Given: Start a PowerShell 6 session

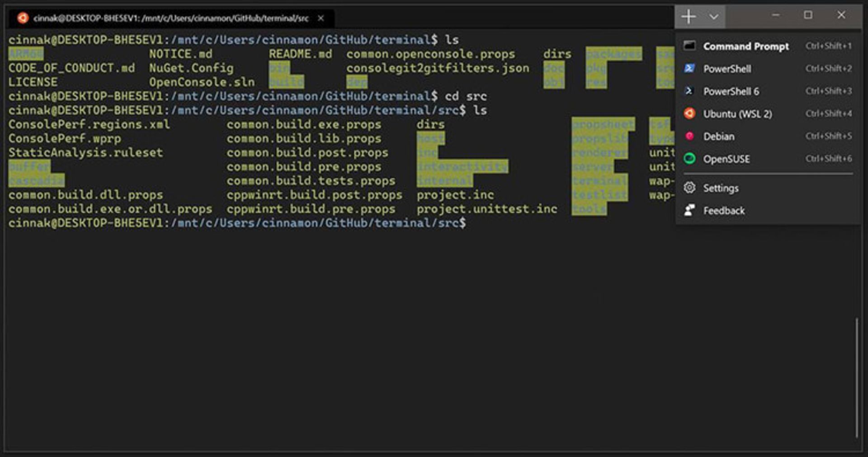Looking at the screenshot, I should [731, 91].
